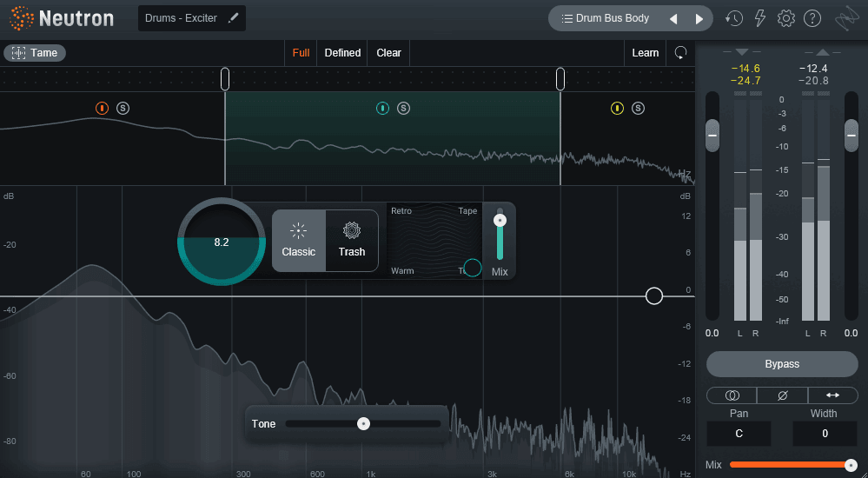Click the input peak value -14.6
This screenshot has height=478, width=868.
tap(745, 69)
